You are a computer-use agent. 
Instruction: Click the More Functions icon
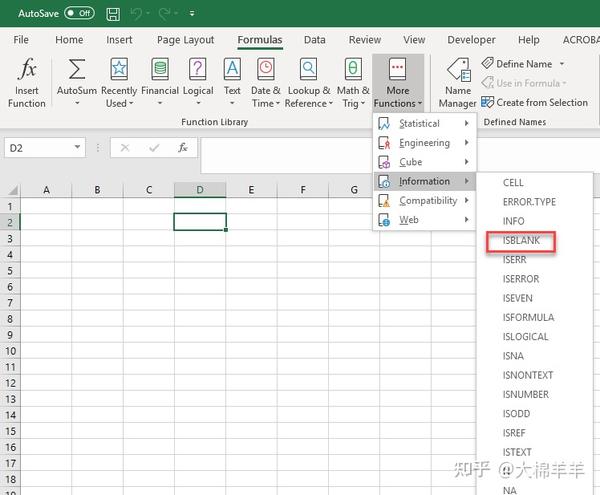(398, 69)
